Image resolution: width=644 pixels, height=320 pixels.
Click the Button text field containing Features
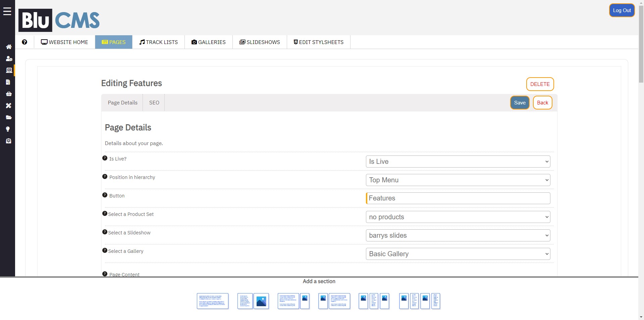click(458, 198)
